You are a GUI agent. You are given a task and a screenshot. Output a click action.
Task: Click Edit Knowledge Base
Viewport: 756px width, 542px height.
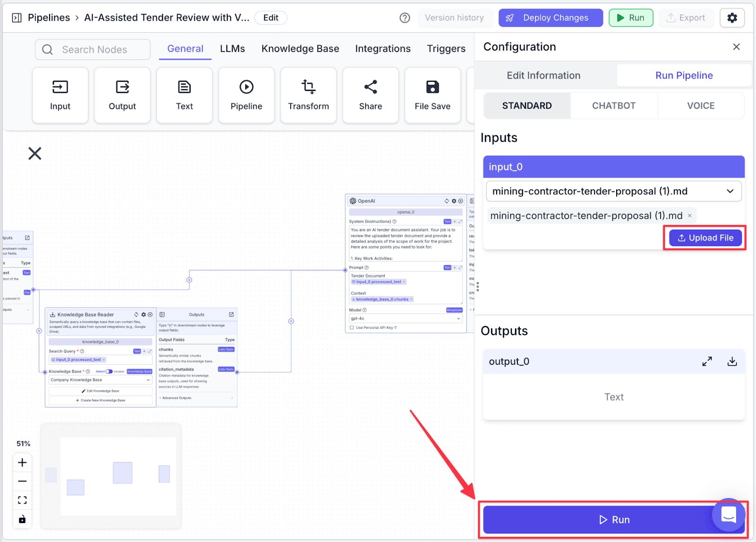point(101,391)
